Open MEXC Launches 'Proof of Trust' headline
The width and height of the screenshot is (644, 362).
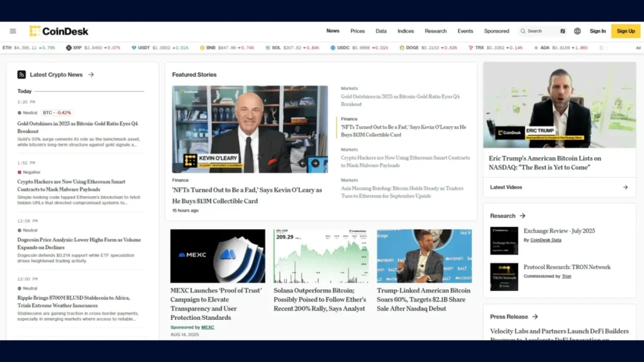click(x=216, y=304)
